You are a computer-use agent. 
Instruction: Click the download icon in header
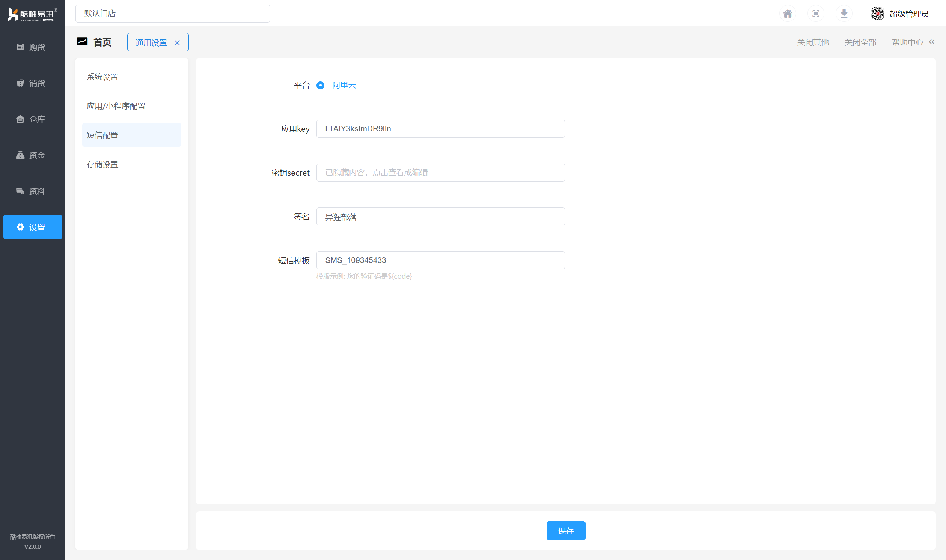tap(844, 14)
